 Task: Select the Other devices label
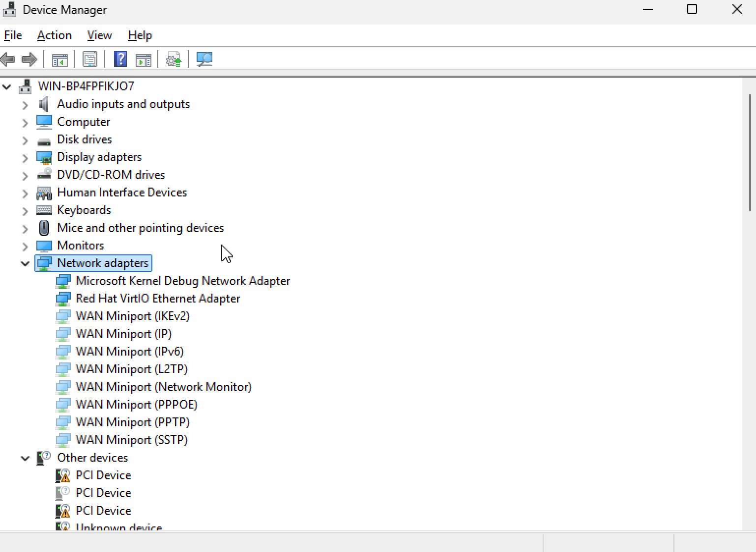click(92, 458)
